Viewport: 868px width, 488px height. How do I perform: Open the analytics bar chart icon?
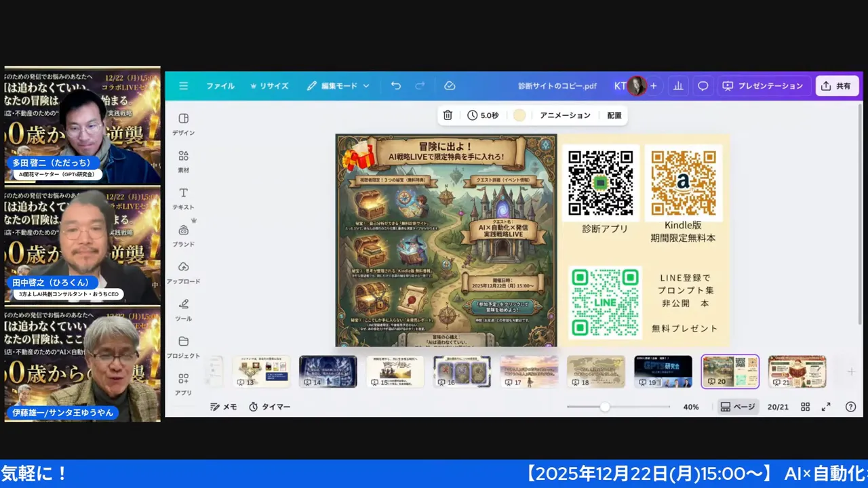(677, 86)
